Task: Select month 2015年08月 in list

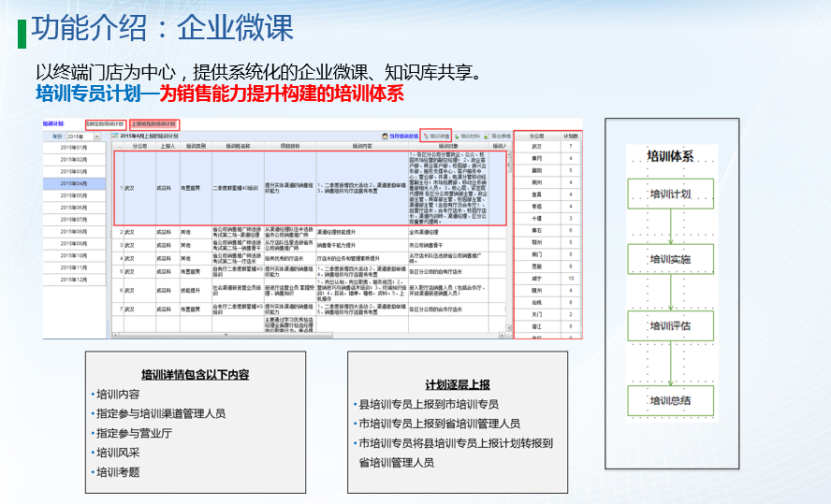Action: tap(74, 231)
